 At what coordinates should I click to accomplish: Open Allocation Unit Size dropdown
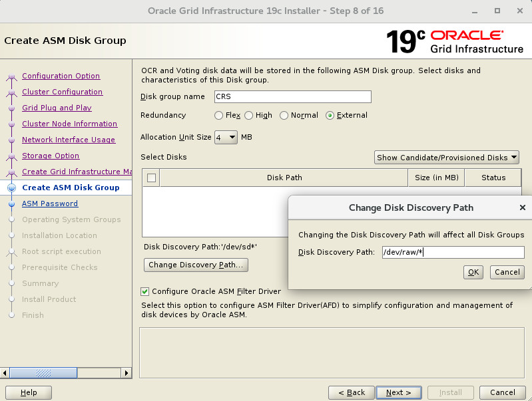tap(226, 137)
